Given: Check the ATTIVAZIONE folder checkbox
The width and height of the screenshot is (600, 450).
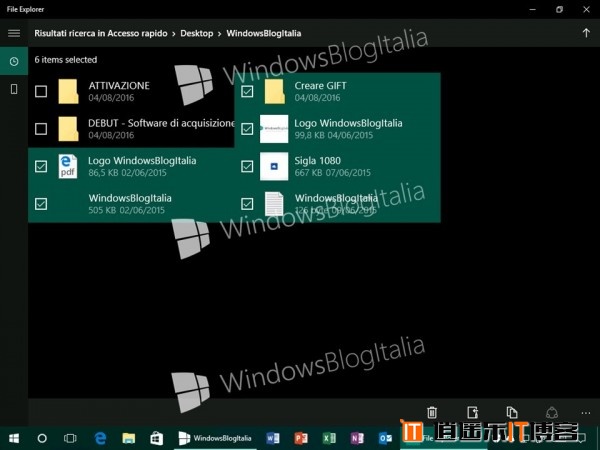Looking at the screenshot, I should click(41, 91).
